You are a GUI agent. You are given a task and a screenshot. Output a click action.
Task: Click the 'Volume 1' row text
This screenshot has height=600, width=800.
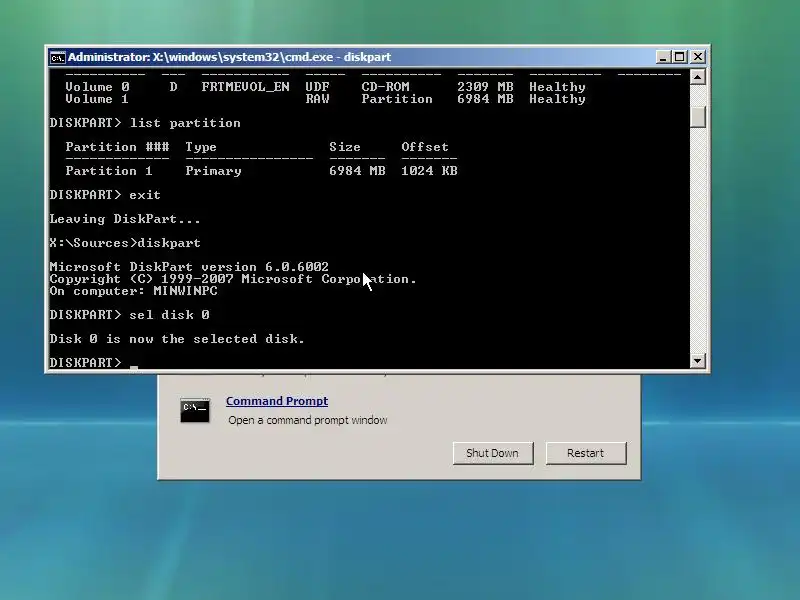tap(325, 99)
